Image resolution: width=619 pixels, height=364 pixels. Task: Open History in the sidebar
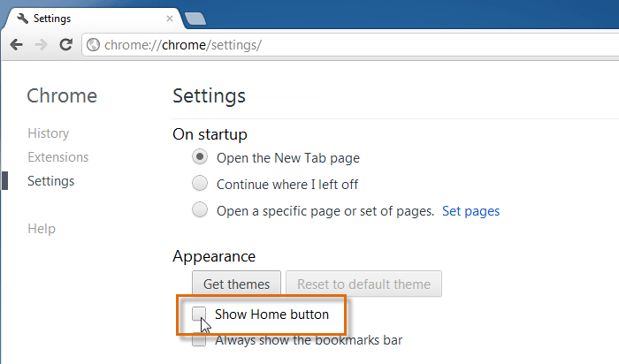pos(48,133)
